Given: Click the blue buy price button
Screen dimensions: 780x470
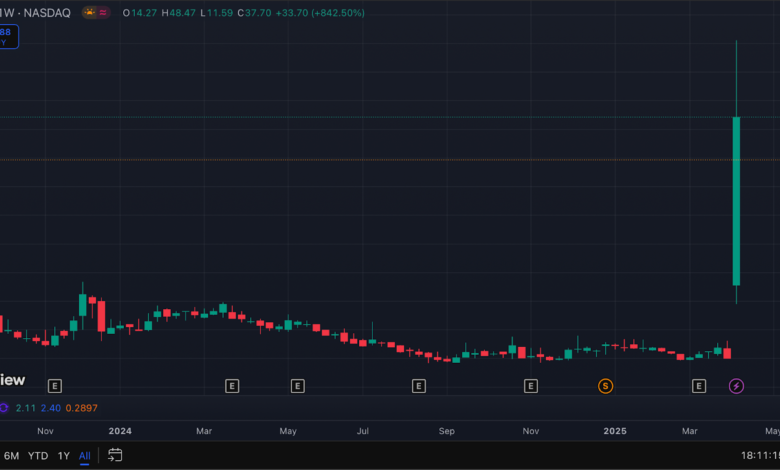Looking at the screenshot, I should click(x=8, y=37).
